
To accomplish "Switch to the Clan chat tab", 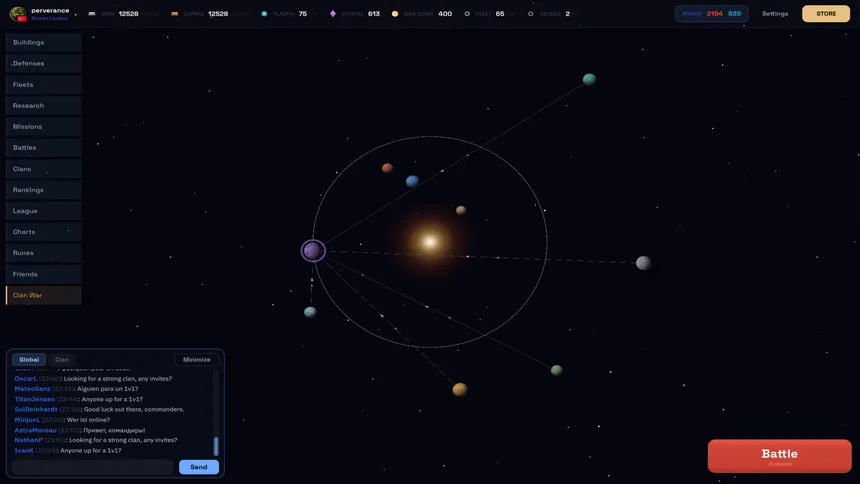I will (x=62, y=359).
